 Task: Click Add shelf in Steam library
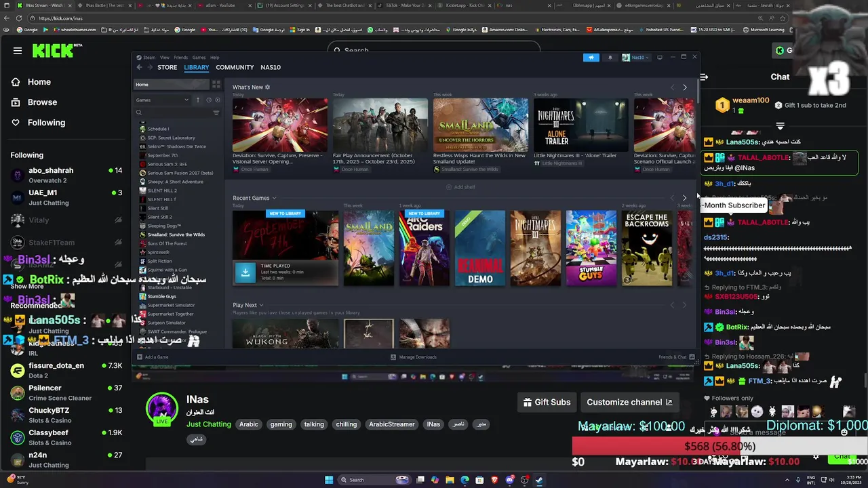[x=461, y=187]
